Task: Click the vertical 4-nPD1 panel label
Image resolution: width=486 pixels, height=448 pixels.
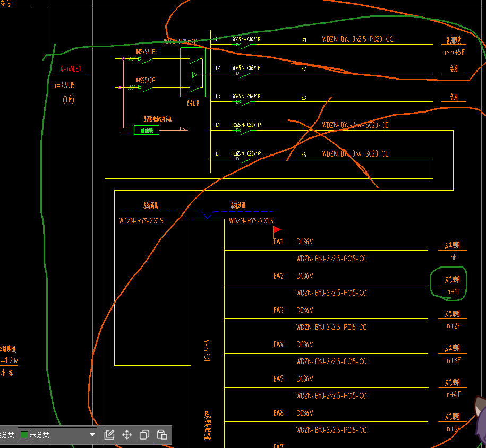Action: pyautogui.click(x=207, y=350)
